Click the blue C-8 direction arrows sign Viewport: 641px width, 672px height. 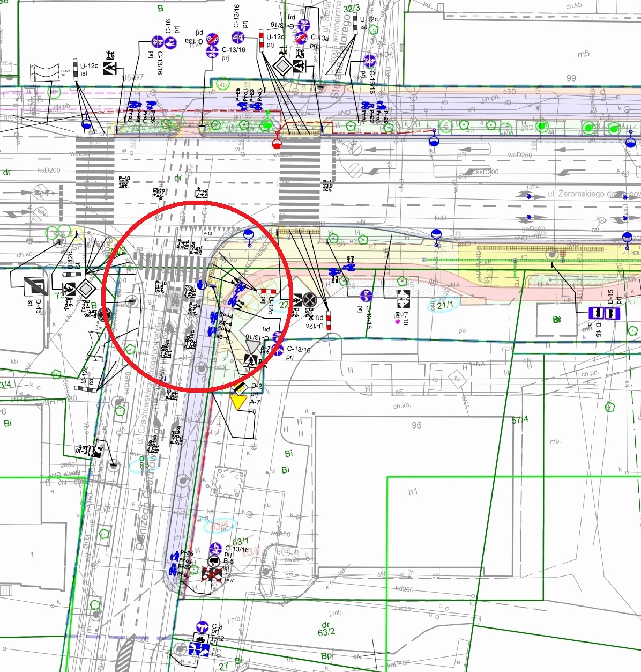tap(202, 627)
